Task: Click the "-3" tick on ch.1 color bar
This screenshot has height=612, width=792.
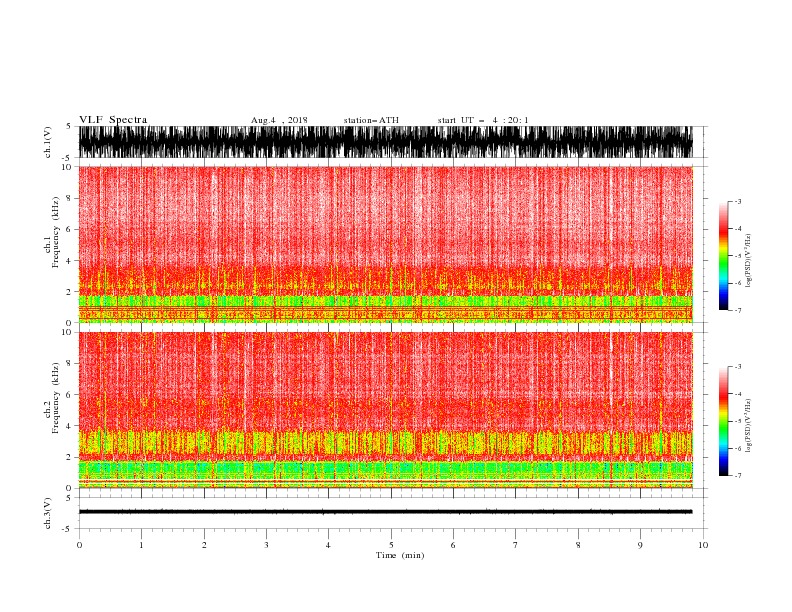Action: 737,201
